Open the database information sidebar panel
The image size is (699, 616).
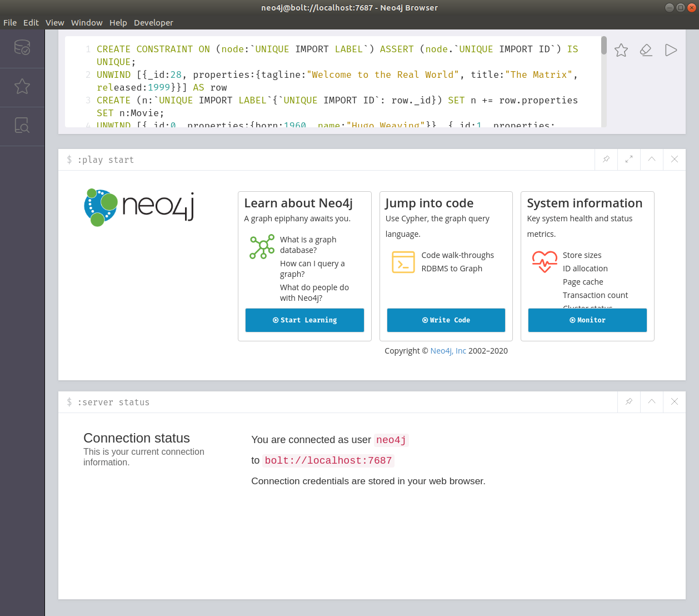coord(22,48)
